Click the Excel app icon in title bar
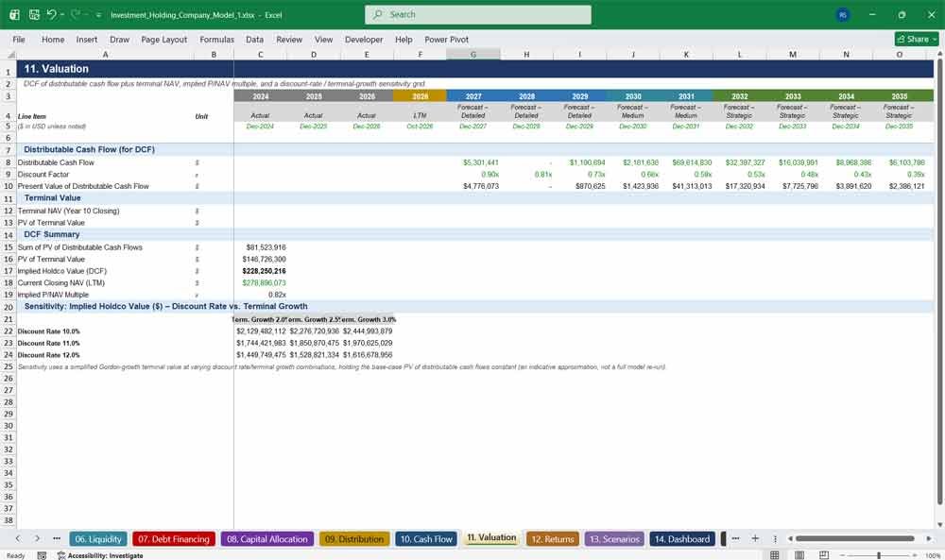The height and width of the screenshot is (560, 945). click(14, 14)
